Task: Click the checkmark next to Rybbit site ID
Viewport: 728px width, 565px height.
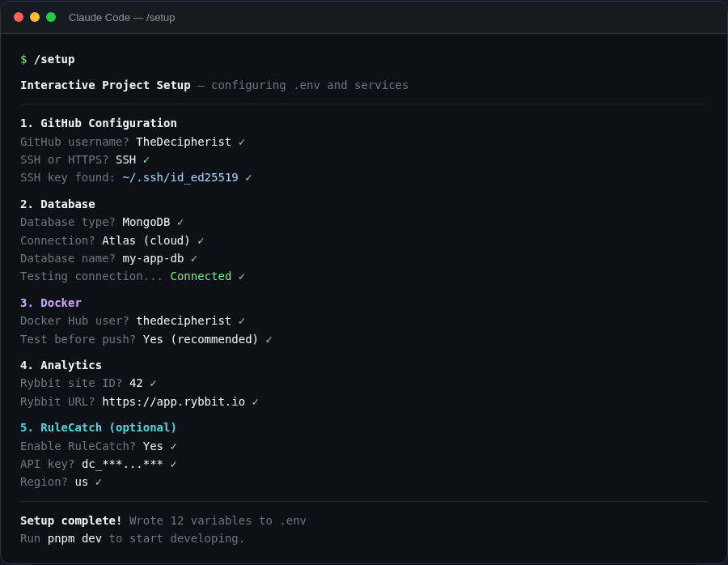Action: 150,383
